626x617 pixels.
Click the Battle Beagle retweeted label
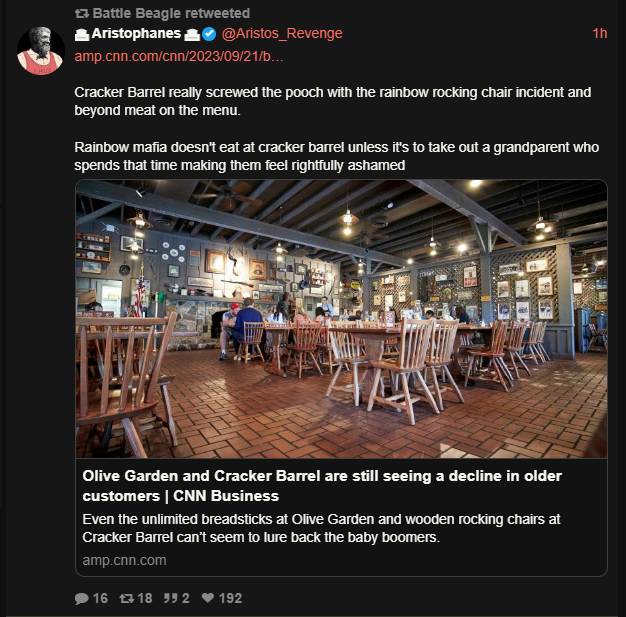(x=171, y=13)
